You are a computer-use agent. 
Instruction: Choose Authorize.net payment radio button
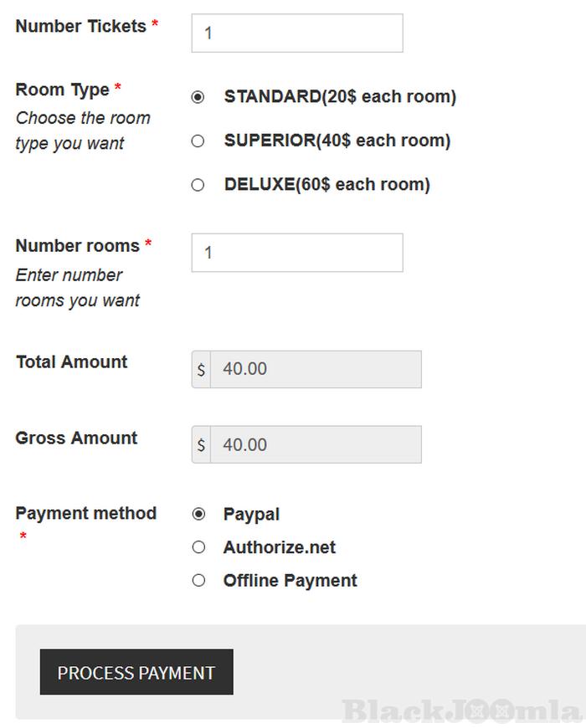(x=198, y=547)
